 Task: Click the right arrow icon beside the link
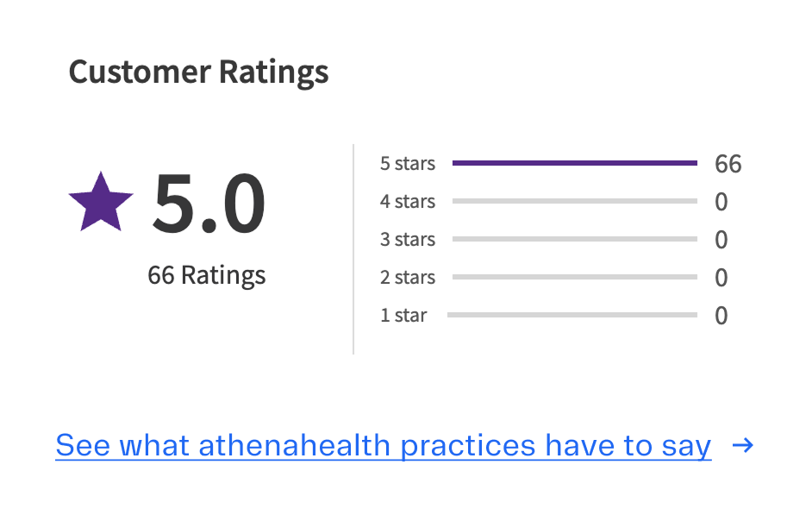tap(741, 446)
